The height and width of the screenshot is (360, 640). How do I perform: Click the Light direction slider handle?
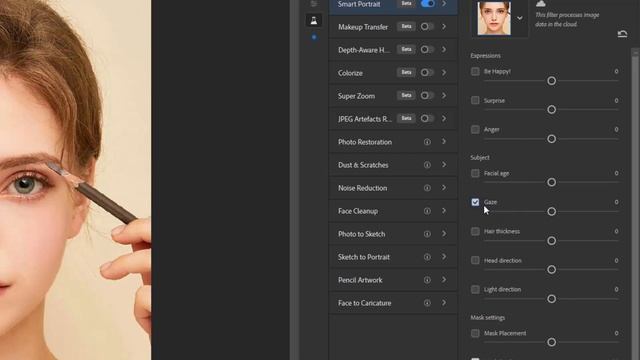(551, 299)
